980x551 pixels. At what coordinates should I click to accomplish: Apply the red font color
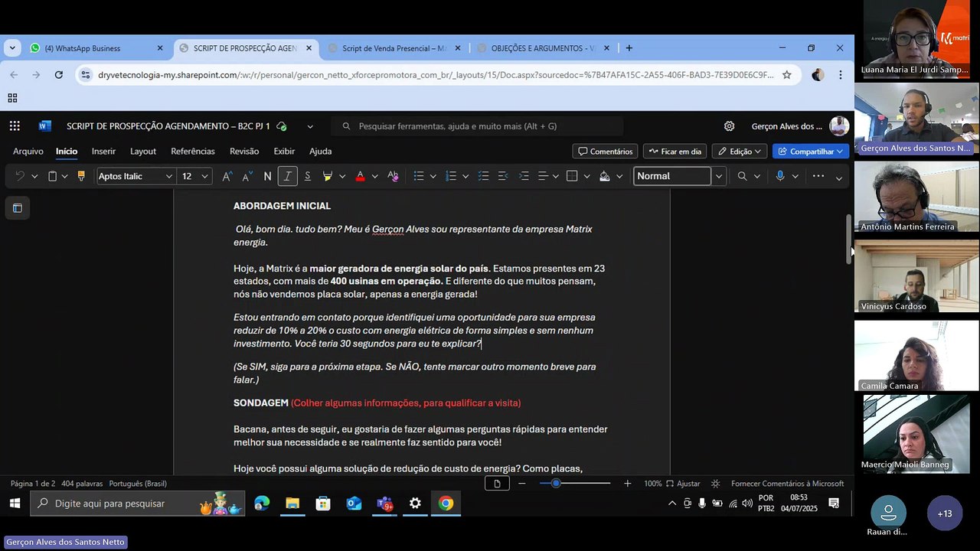[360, 176]
